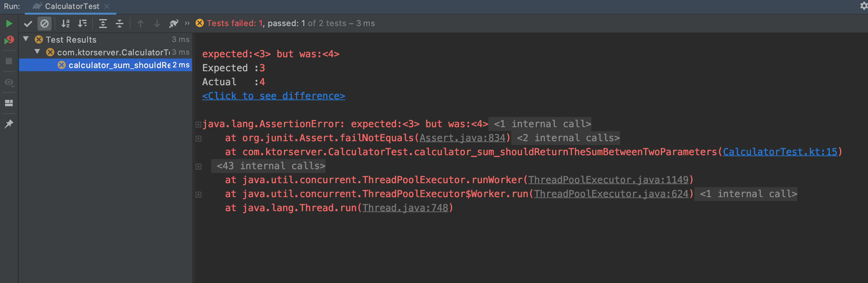This screenshot has height=283, width=868.
Task: Click the green Run tests button
Action: [x=9, y=24]
